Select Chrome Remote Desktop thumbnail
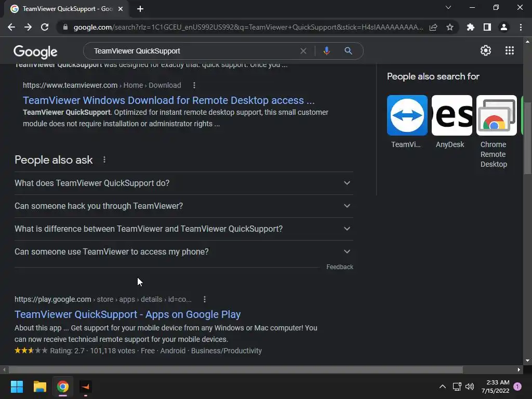Screen dimensions: 532x399 tap(496, 115)
